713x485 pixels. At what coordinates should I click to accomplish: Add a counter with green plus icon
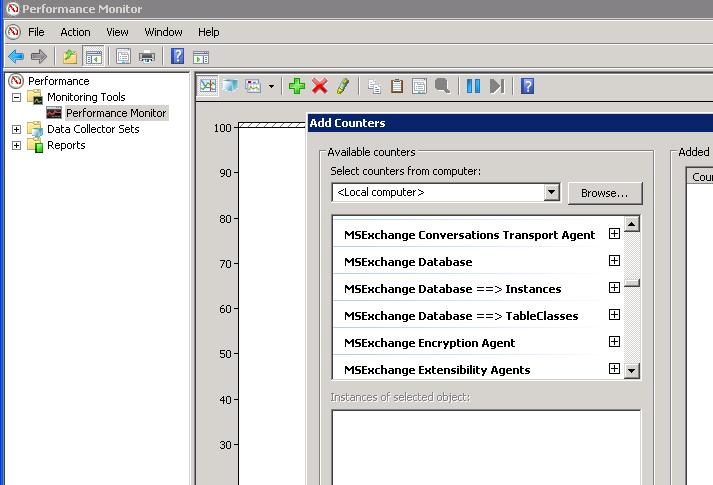(x=297, y=85)
